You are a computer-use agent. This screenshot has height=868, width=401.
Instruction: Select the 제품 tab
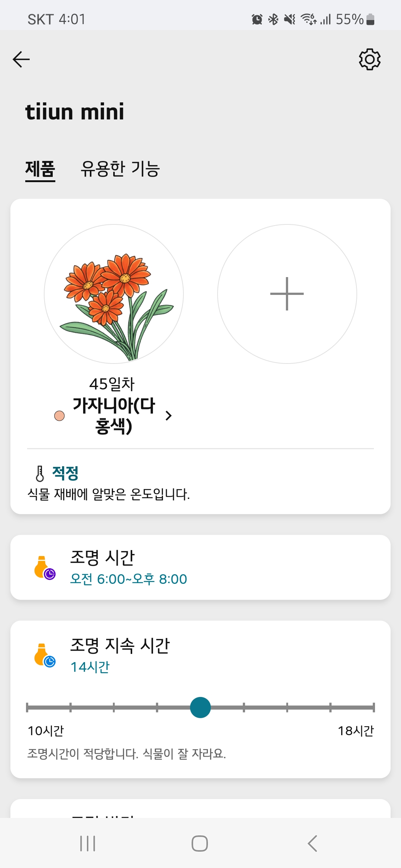tap(40, 170)
